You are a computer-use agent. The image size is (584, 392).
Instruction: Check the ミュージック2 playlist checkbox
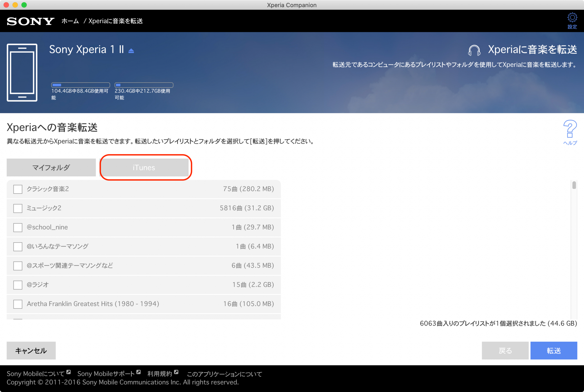tap(18, 208)
